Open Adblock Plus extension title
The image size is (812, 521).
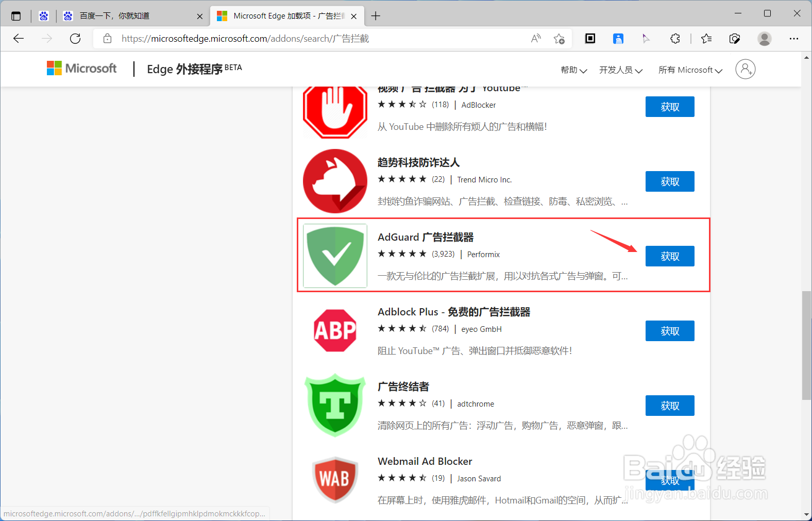pos(454,312)
